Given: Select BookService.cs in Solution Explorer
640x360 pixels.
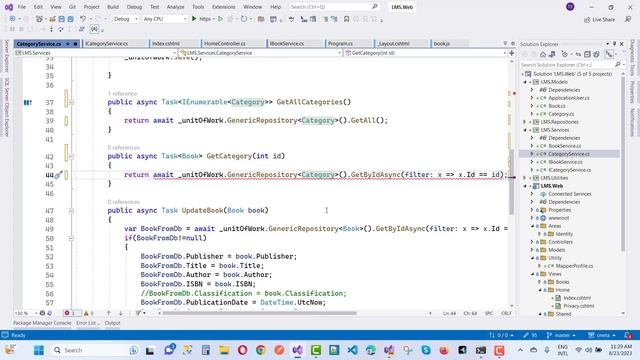Looking at the screenshot, I should (x=564, y=146).
